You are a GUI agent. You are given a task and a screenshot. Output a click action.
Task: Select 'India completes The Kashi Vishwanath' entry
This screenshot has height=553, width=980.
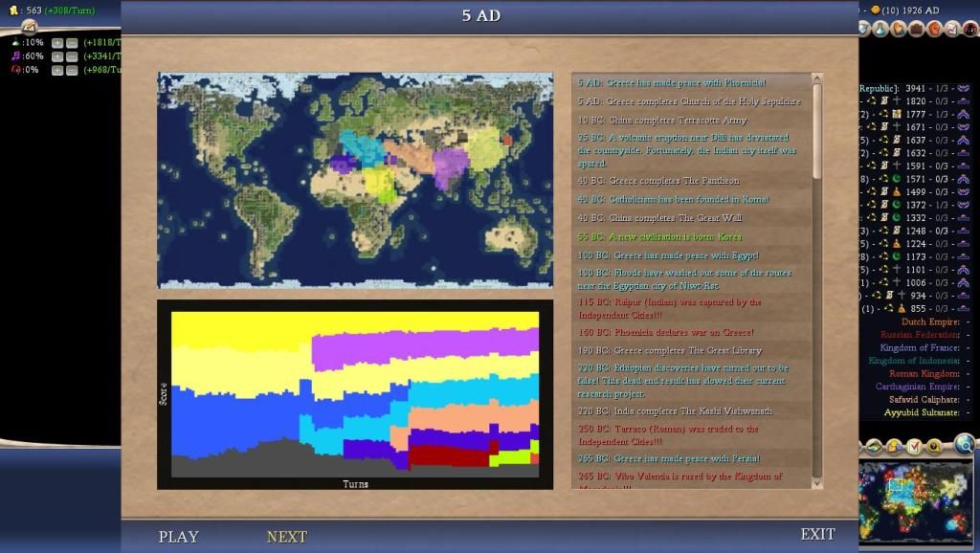point(675,411)
